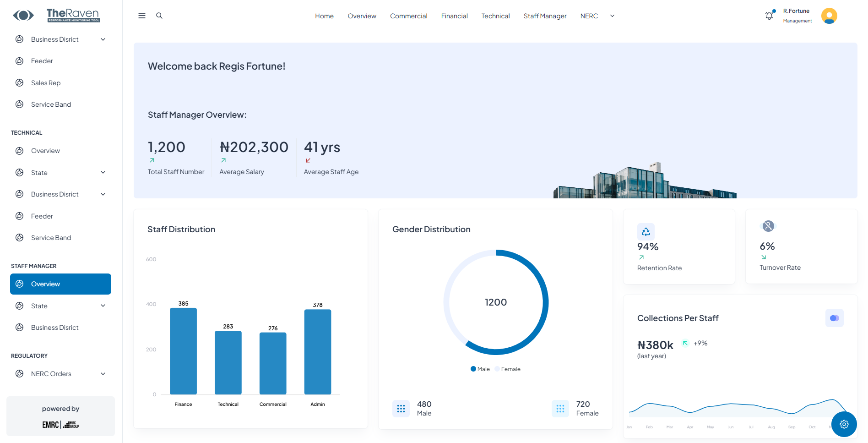
Task: Click the female count grid icon
Action: (x=560, y=409)
